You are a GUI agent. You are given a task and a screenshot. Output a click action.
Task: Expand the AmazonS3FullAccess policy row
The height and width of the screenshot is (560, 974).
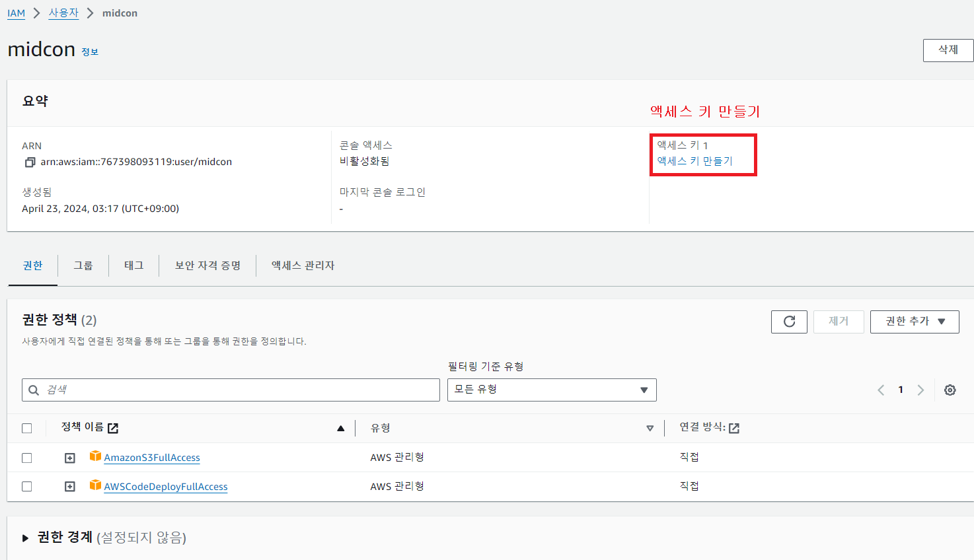point(70,458)
